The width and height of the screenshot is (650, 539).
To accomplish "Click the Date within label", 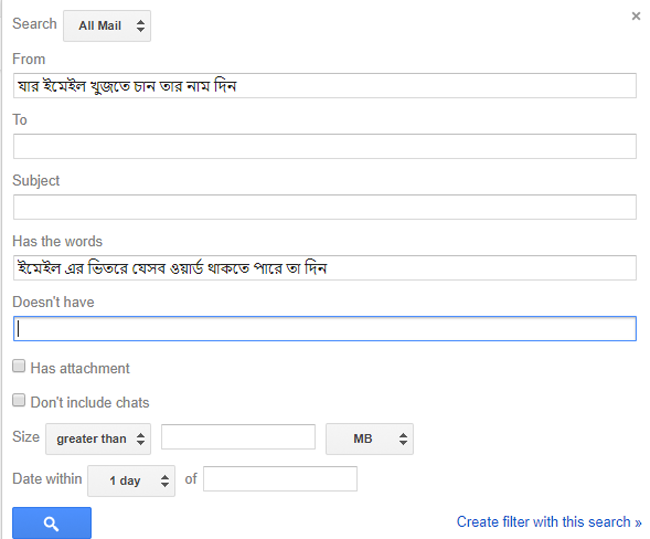I will tap(47, 479).
